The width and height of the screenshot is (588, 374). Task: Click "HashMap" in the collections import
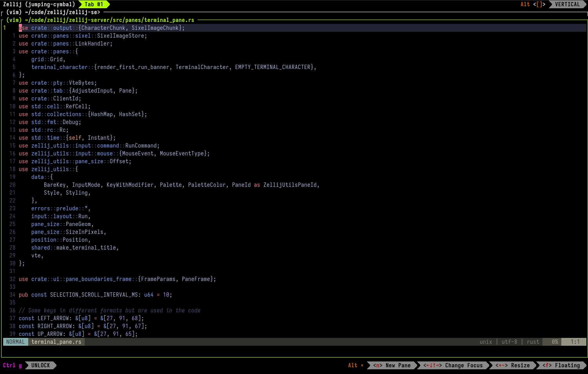102,114
